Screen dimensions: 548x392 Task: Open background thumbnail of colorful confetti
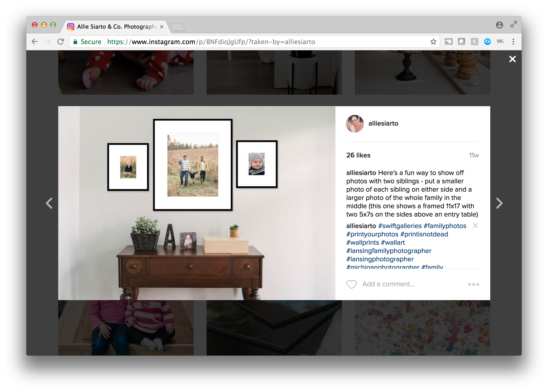click(x=422, y=328)
